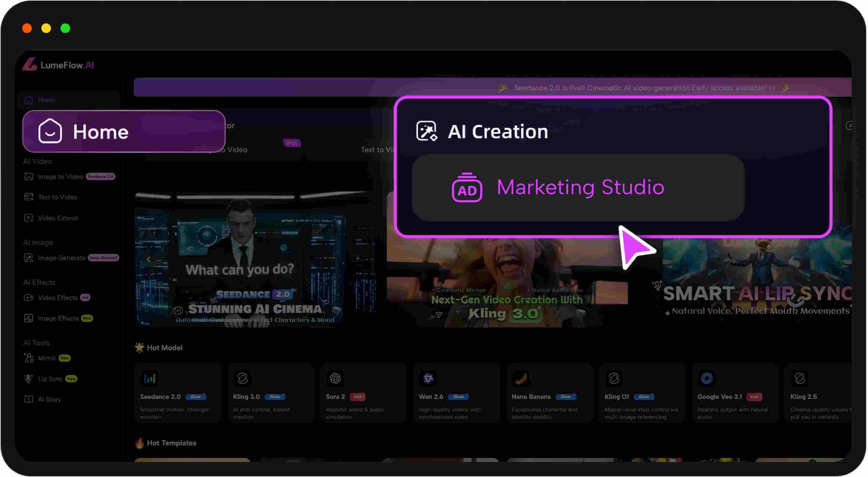
Task: Click the Seedance 2.0 model icon
Action: click(x=149, y=378)
